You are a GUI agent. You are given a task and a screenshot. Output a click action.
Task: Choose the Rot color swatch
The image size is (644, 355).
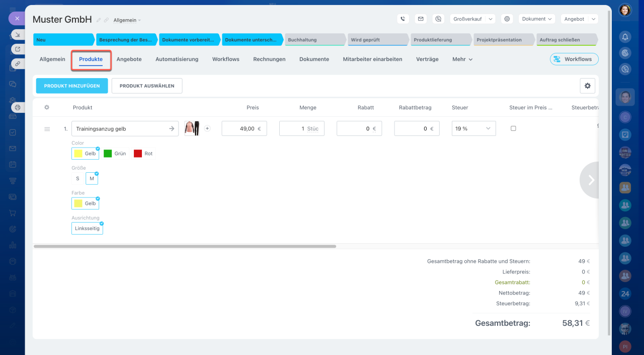click(x=143, y=154)
